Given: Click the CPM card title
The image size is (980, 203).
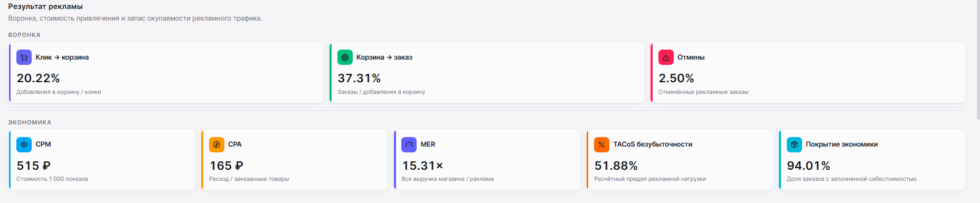Looking at the screenshot, I should point(43,144).
